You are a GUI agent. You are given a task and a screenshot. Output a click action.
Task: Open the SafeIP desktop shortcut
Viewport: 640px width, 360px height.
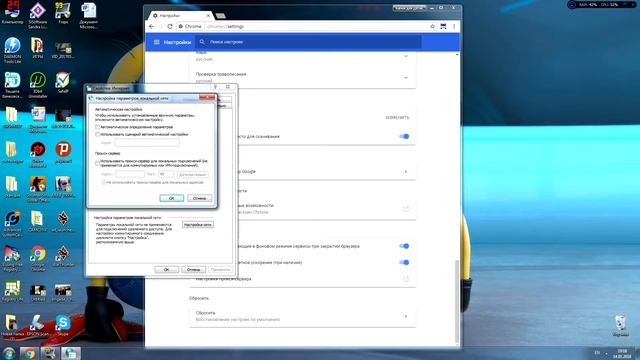click(x=63, y=82)
